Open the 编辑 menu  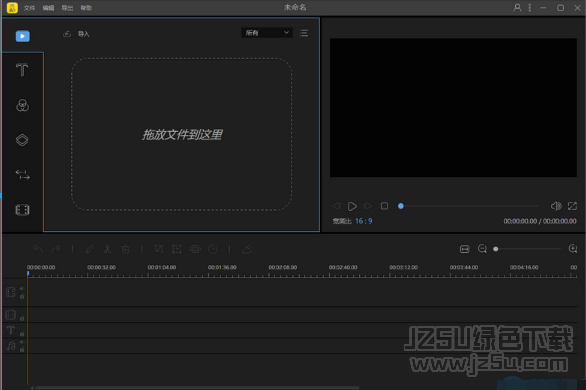[48, 8]
